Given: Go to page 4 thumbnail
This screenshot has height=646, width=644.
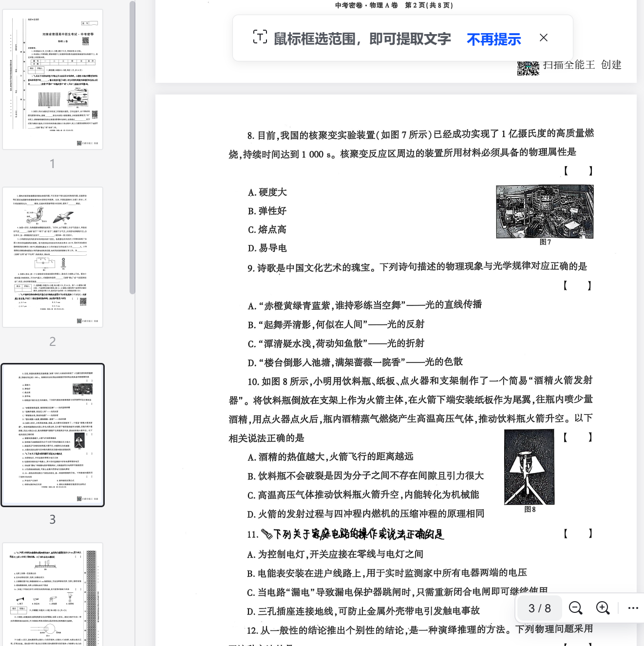Looking at the screenshot, I should [53, 594].
